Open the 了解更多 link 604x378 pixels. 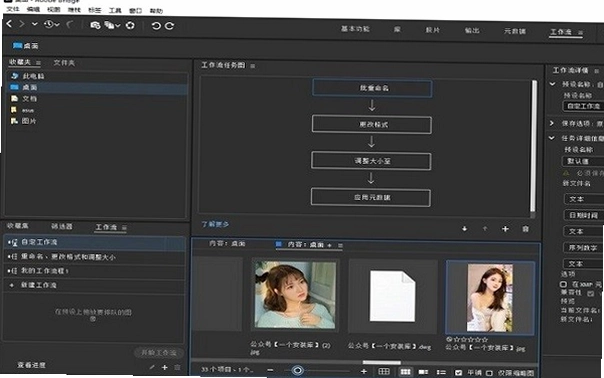pyautogui.click(x=215, y=224)
